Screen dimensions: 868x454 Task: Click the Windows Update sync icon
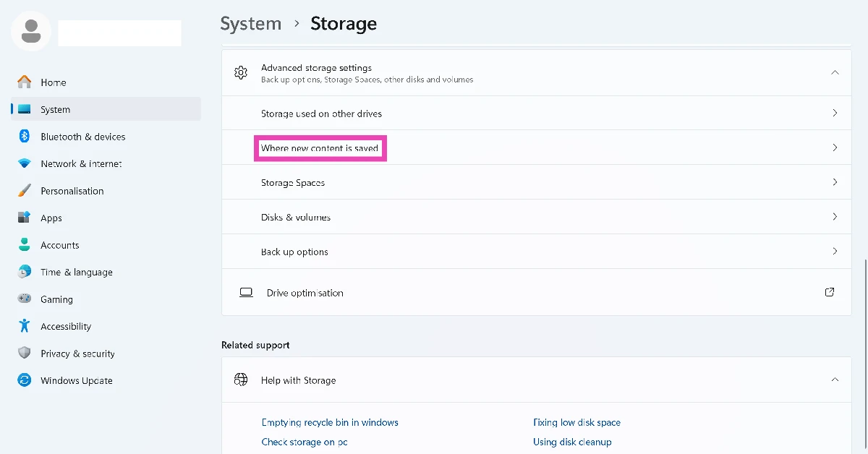click(25, 380)
